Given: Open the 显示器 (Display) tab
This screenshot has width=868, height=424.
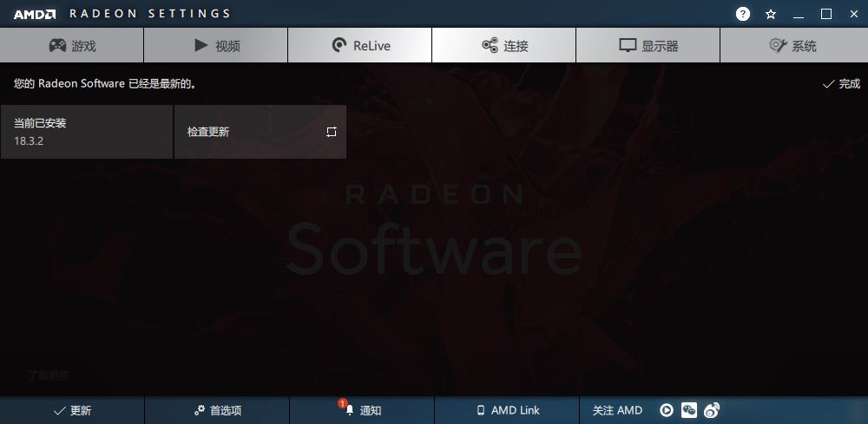Looking at the screenshot, I should click(648, 45).
